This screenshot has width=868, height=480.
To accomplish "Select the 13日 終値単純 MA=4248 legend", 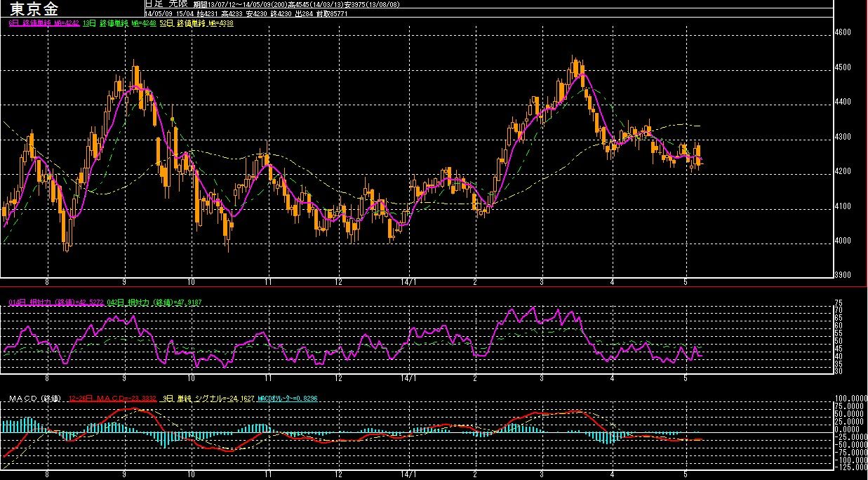I will (119, 23).
